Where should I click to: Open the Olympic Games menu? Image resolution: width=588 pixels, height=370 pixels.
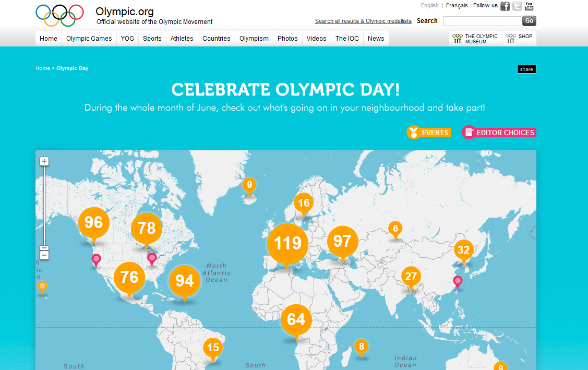[x=89, y=39]
